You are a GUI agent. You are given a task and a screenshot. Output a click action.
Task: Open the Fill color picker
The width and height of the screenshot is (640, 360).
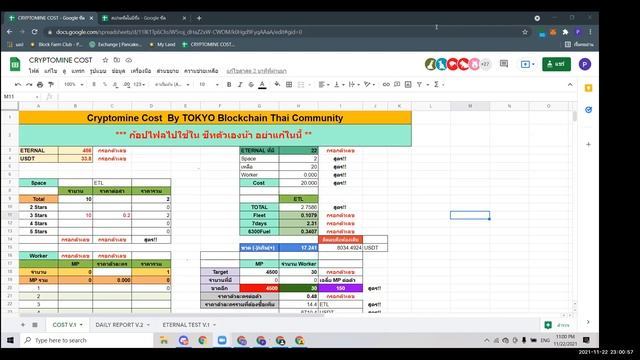coord(277,84)
